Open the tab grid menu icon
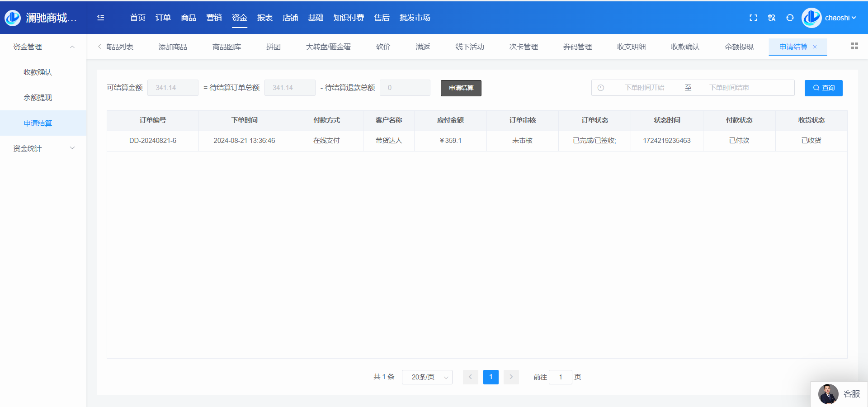This screenshot has width=868, height=407. (854, 46)
